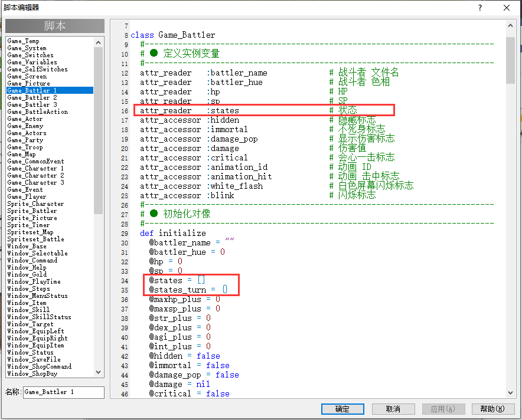Click the code editor scroll down arrow
This screenshot has width=522, height=420.
[510, 393]
